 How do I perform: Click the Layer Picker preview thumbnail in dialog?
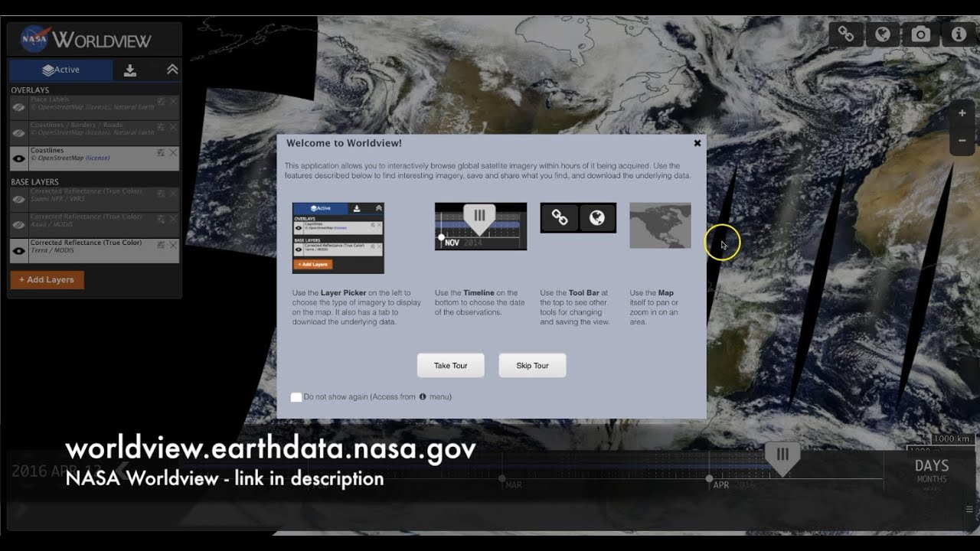tap(338, 238)
